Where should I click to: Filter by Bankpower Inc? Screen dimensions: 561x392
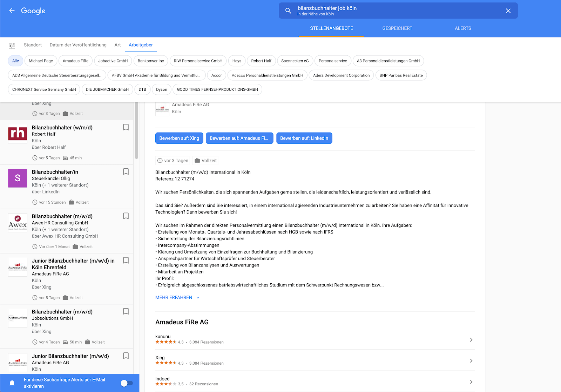(x=151, y=61)
